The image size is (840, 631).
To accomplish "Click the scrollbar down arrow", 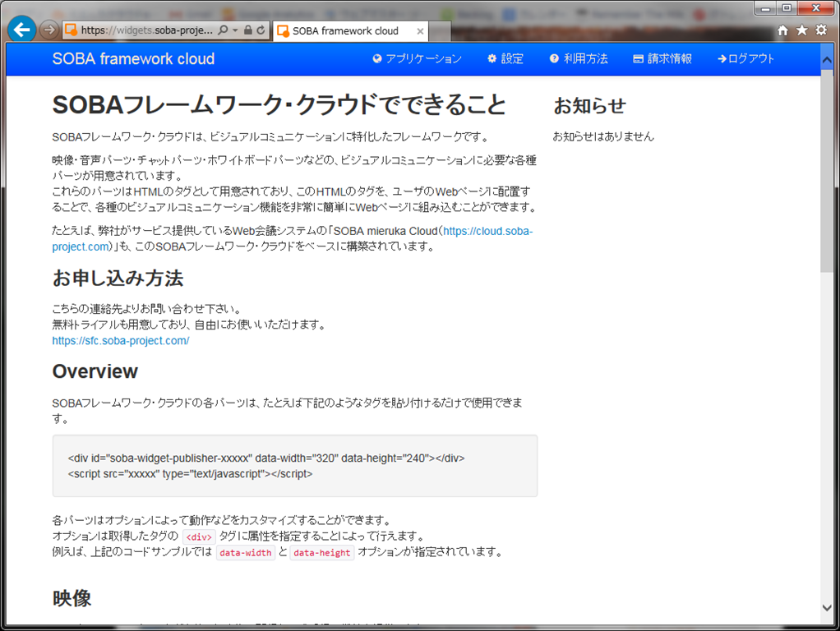I will coord(827,608).
